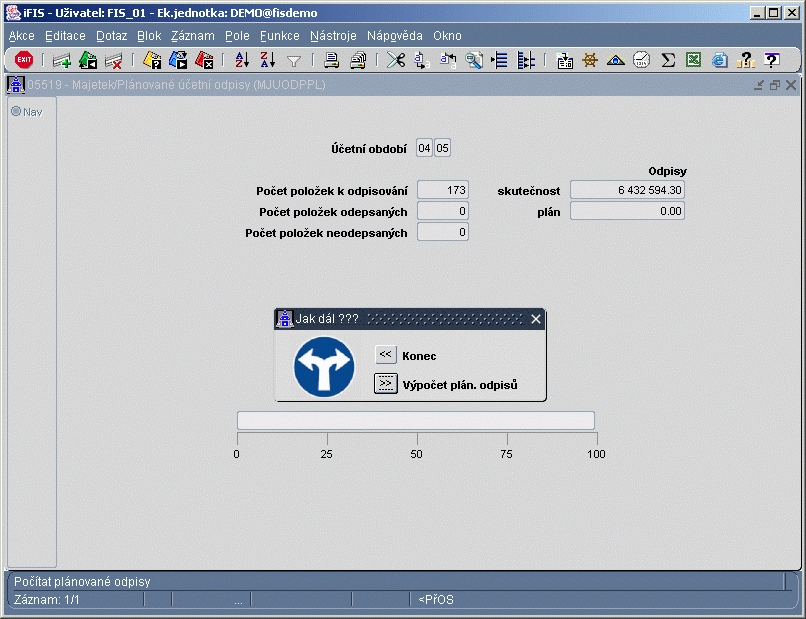Viewport: 806px width, 619px height.
Task: Open the Pole menu
Action: (237, 36)
